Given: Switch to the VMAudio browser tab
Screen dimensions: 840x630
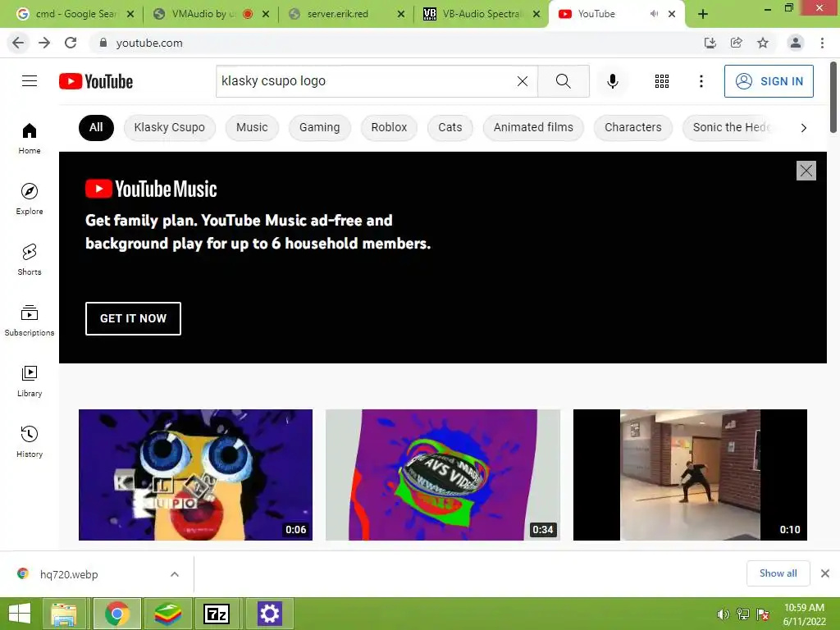Looking at the screenshot, I should coord(203,15).
